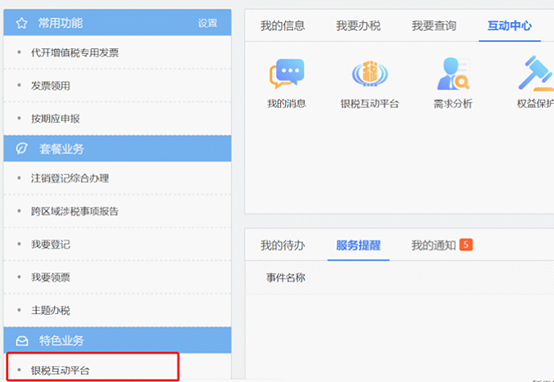
Task: Select the 我的通知 tab
Action: click(434, 245)
